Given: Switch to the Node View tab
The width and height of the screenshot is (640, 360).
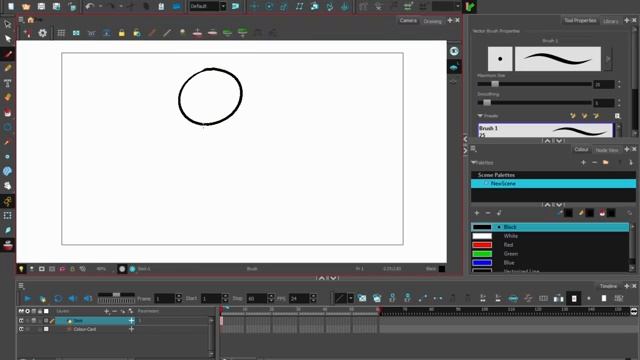Looking at the screenshot, I should 607,150.
